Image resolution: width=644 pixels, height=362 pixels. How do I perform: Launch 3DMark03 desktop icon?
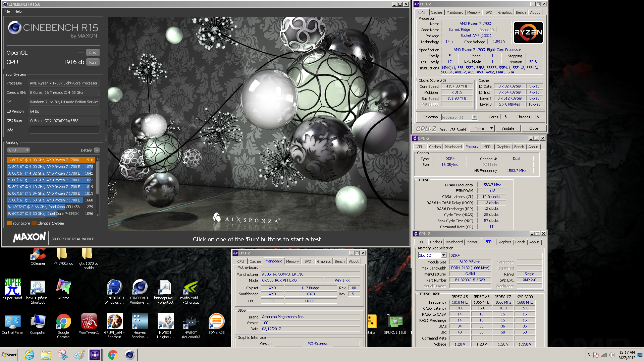pyautogui.click(x=216, y=324)
